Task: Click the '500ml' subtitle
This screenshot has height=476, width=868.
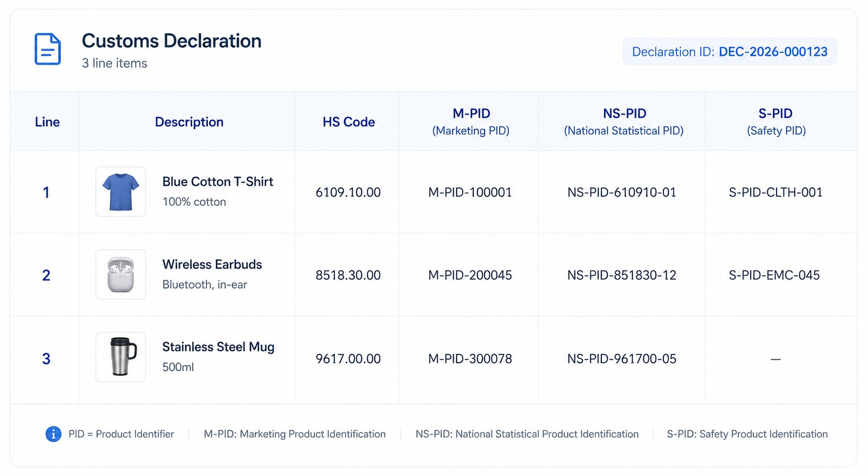Action: pos(178,367)
